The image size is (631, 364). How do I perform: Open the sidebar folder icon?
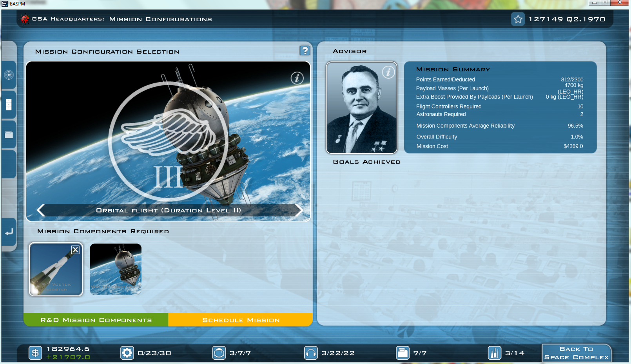[x=9, y=135]
